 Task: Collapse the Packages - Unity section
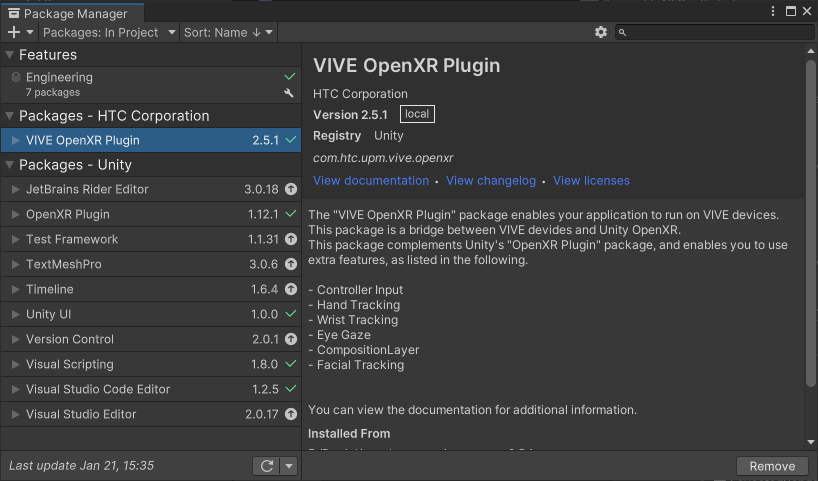click(10, 164)
